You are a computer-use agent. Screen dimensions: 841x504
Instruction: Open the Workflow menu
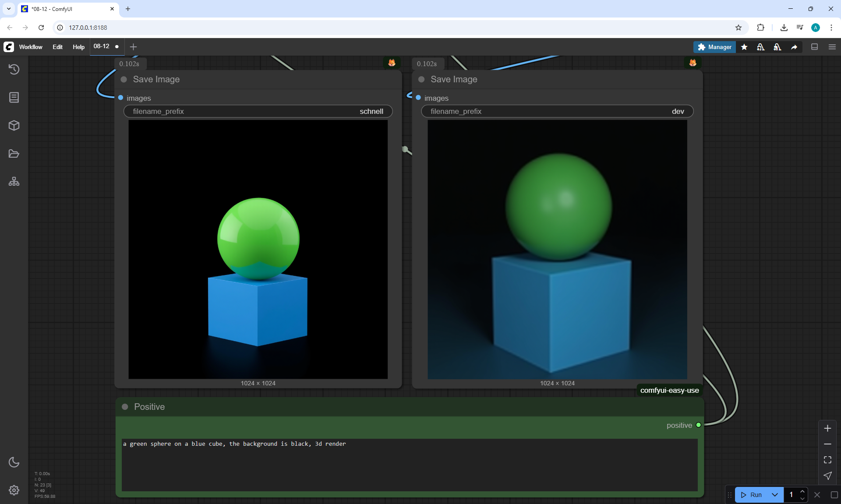(x=31, y=47)
